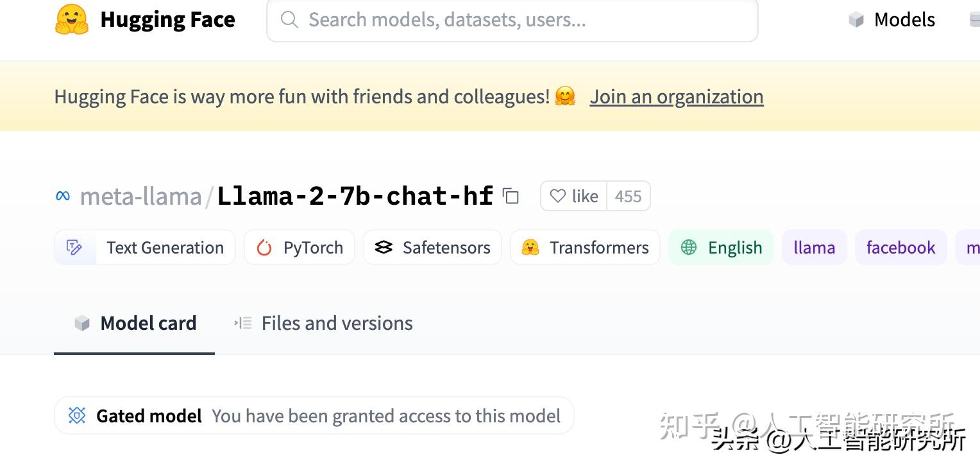Viewport: 980px width, 466px height.
Task: Open the Model card tab
Action: pos(135,323)
